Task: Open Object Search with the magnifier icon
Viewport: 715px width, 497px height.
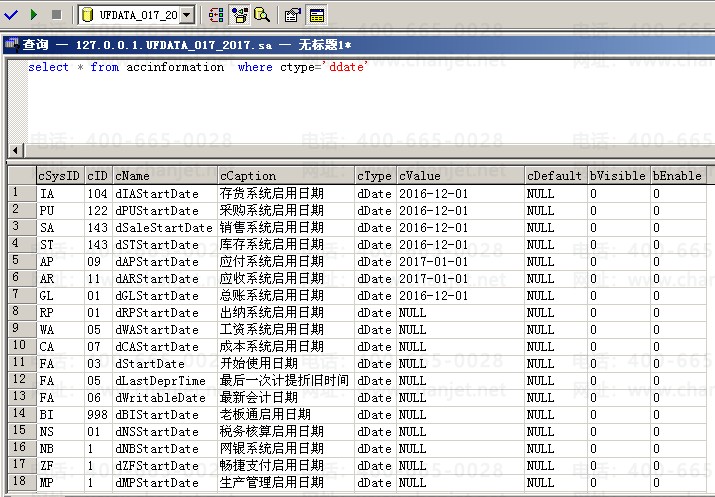Action: (262, 15)
